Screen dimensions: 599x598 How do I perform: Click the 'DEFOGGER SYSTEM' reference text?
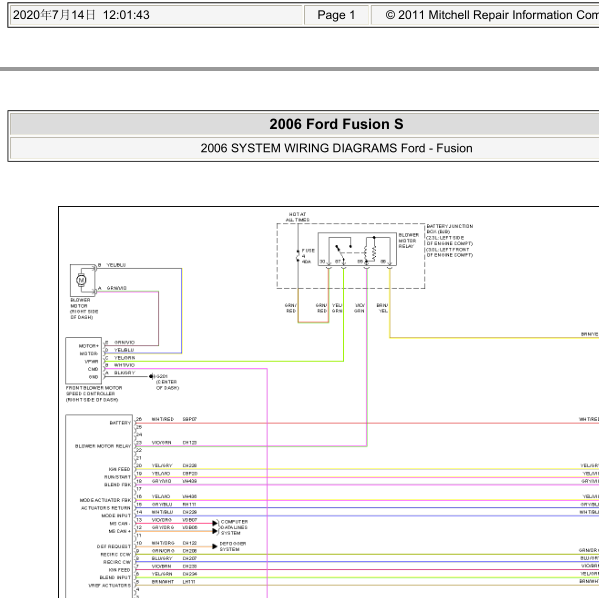233,546
